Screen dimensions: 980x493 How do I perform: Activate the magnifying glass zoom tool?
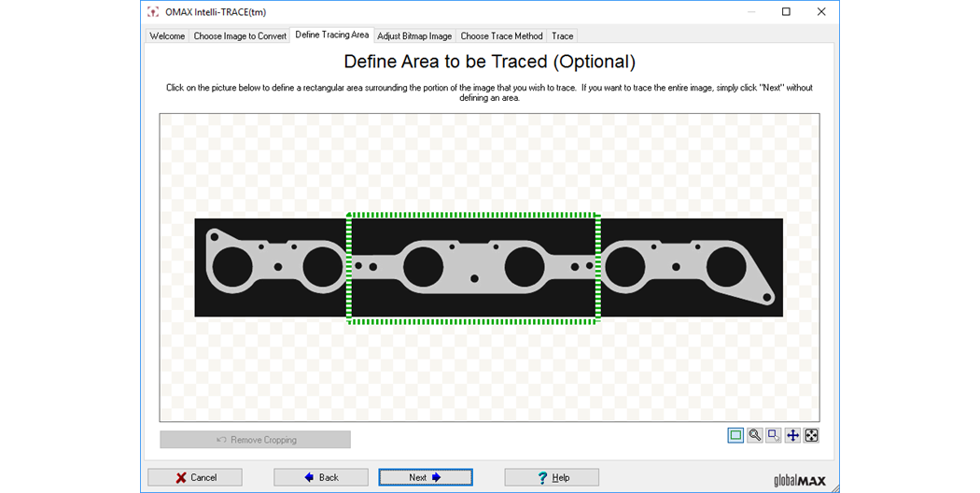[755, 435]
